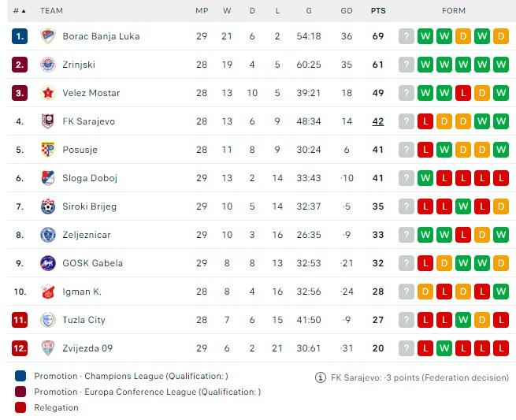Viewport: 516px width, 420px height.
Task: Open the Sloga Doboj team link
Action: tap(90, 178)
